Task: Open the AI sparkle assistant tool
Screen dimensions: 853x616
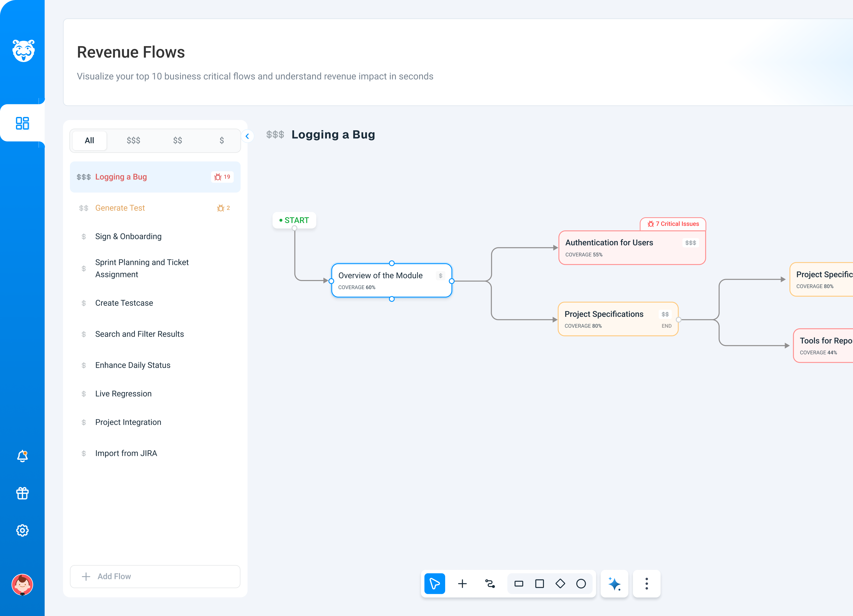Action: 614,584
